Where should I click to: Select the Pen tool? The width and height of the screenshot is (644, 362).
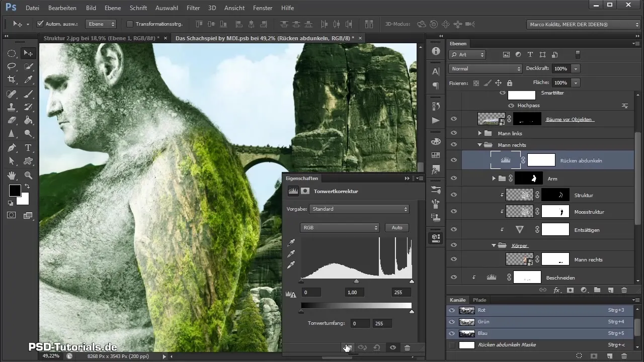click(11, 148)
